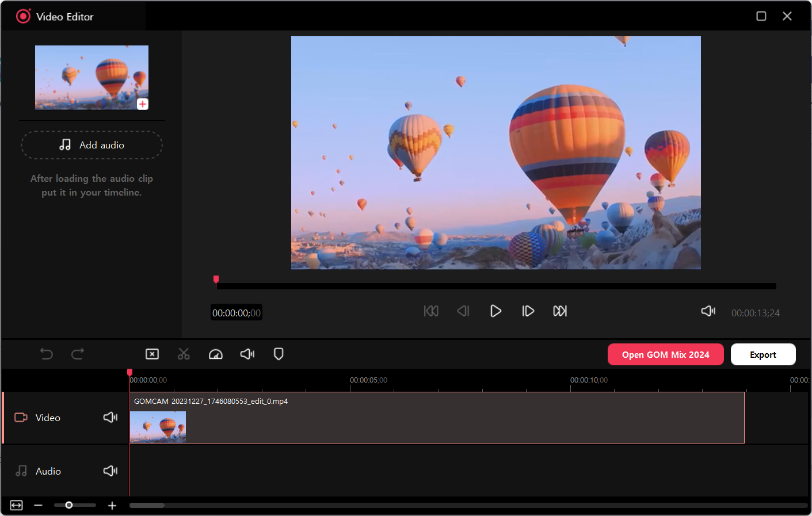Mute the Audio track
Viewport: 812px width, 516px height.
pyautogui.click(x=110, y=471)
